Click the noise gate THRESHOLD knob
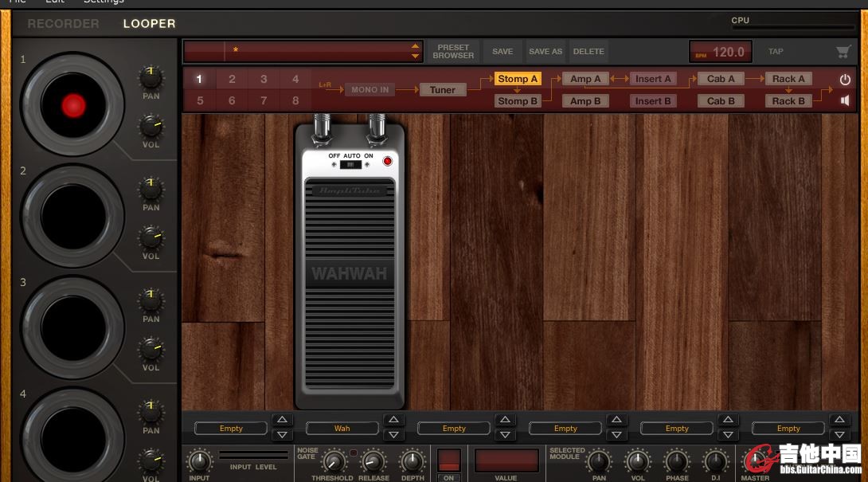This screenshot has height=482, width=868. [x=334, y=461]
